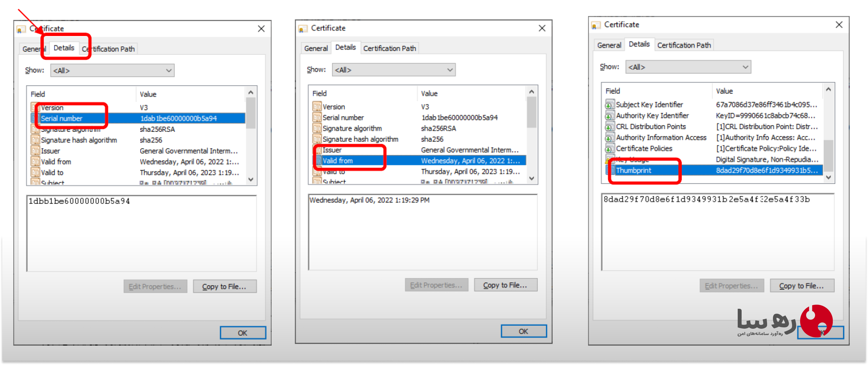868x365 pixels.
Task: Confirm with OK in left Certificate window
Action: 242,333
